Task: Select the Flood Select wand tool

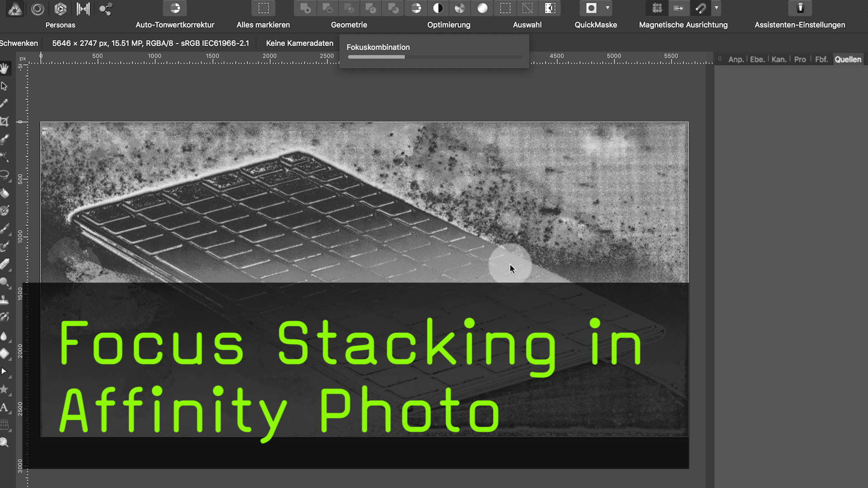Action: [5, 157]
